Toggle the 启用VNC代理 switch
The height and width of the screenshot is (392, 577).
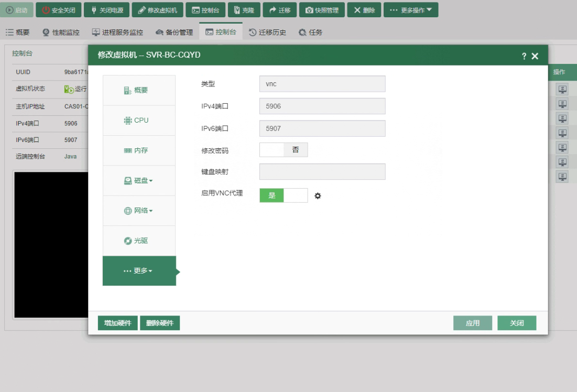click(284, 195)
